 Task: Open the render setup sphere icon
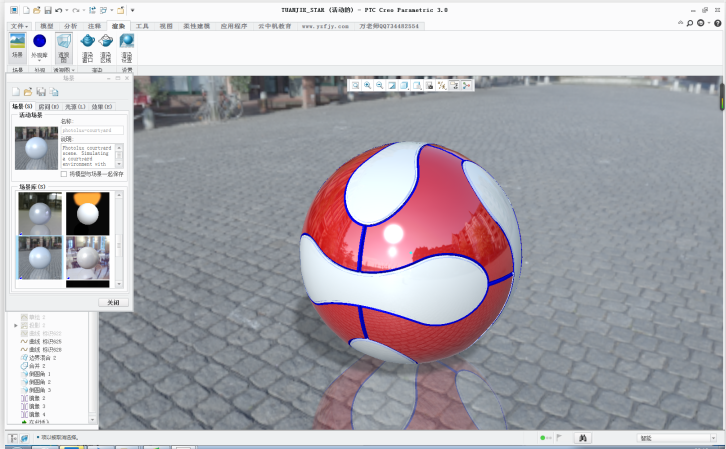(126, 41)
